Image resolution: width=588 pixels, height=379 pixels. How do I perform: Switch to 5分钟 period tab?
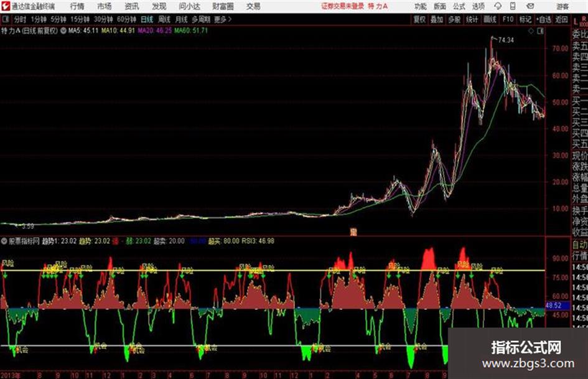tap(58, 19)
